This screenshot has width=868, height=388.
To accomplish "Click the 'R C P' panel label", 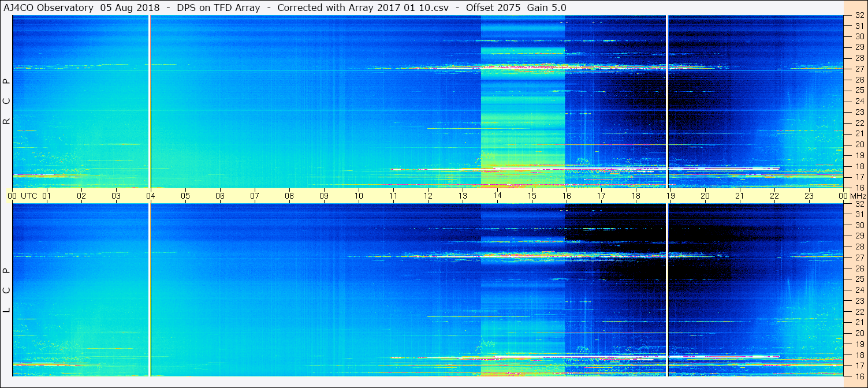I will click(7, 102).
